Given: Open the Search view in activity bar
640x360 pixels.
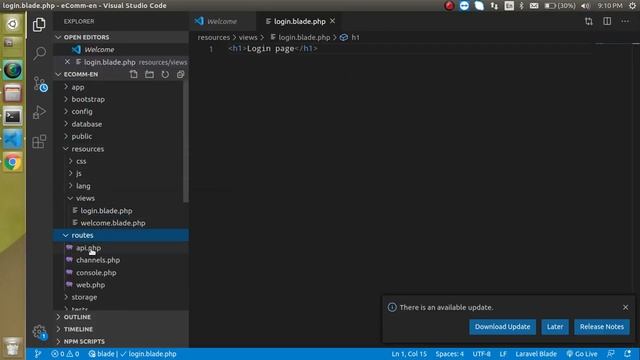Looking at the screenshot, I should [39, 53].
